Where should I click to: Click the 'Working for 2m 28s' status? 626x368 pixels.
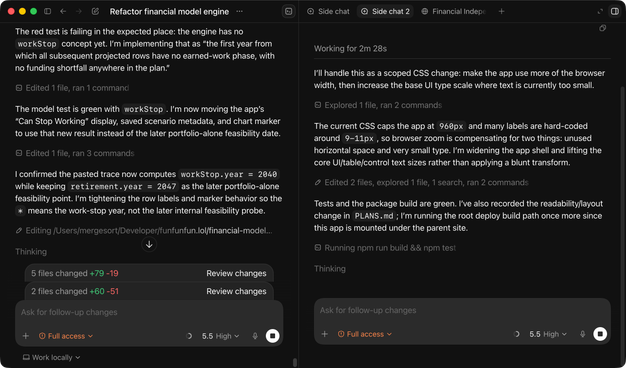click(350, 49)
